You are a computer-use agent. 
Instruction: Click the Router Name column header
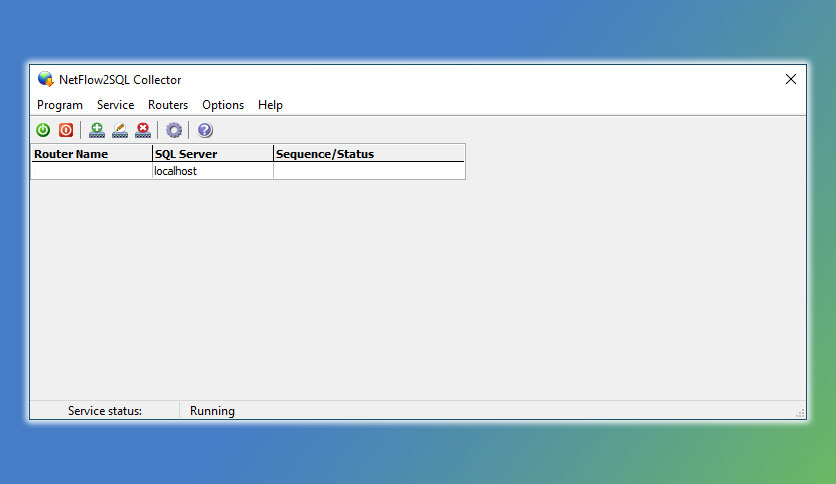[92, 154]
